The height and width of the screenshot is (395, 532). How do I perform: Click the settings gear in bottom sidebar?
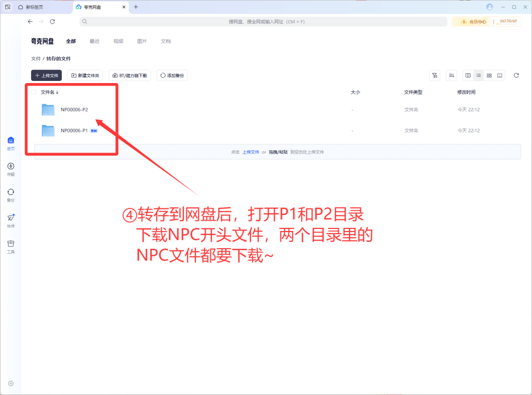(x=11, y=384)
